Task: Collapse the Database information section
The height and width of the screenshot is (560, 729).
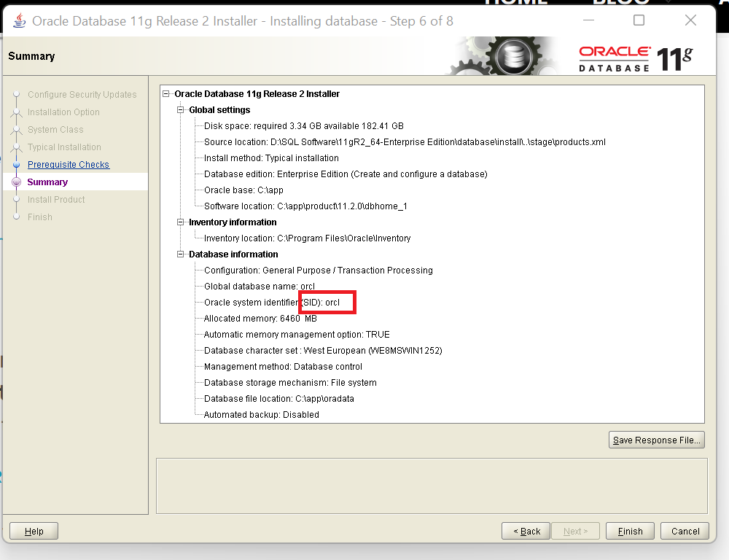Action: [180, 254]
